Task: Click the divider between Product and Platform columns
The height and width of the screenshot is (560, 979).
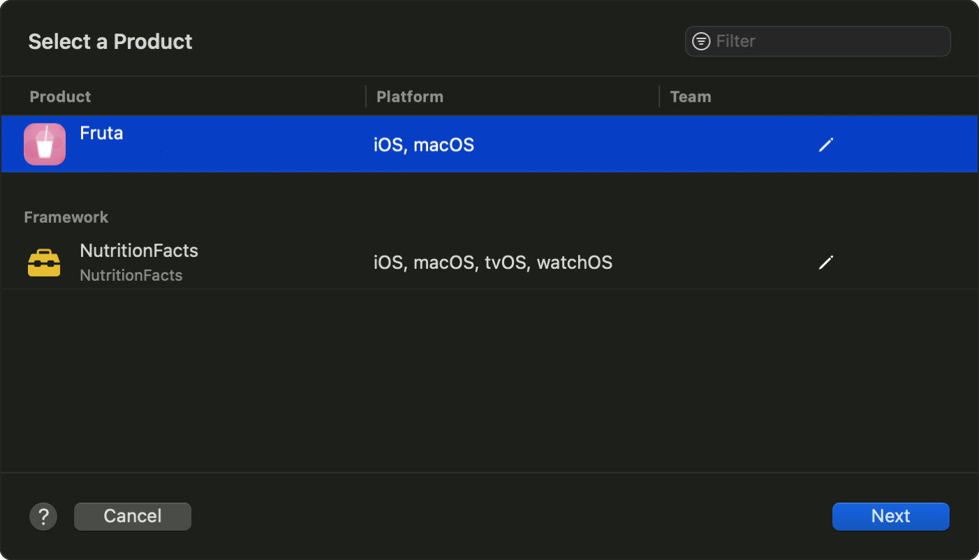Action: (x=366, y=96)
